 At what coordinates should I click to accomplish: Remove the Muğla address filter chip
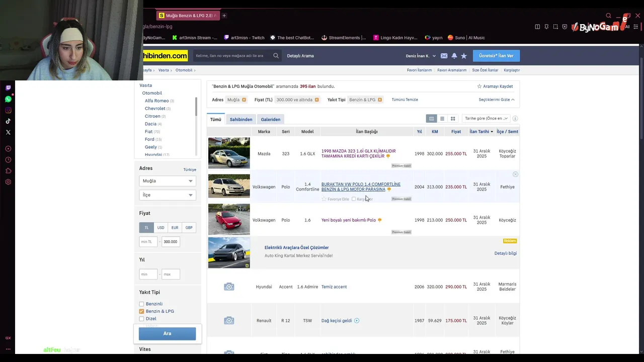[x=244, y=100]
